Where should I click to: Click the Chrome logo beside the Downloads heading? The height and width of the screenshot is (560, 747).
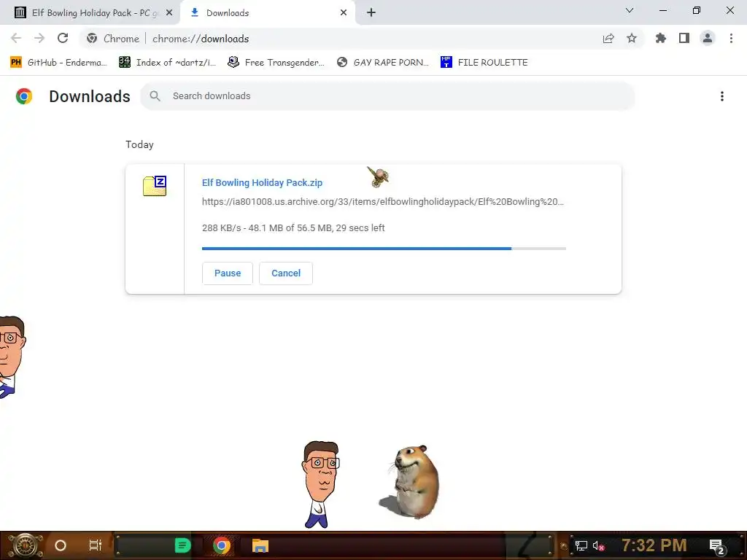pyautogui.click(x=24, y=96)
